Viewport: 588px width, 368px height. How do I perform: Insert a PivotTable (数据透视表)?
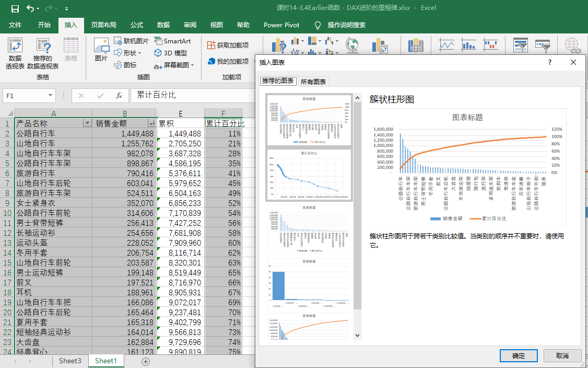point(15,54)
